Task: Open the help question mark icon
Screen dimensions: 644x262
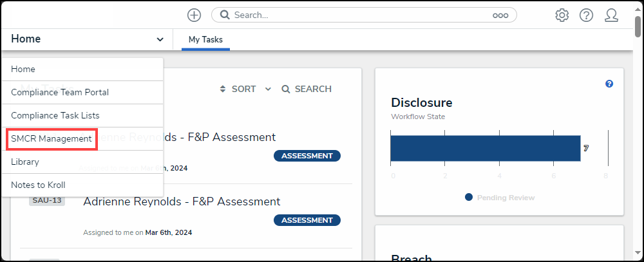Action: tap(586, 15)
